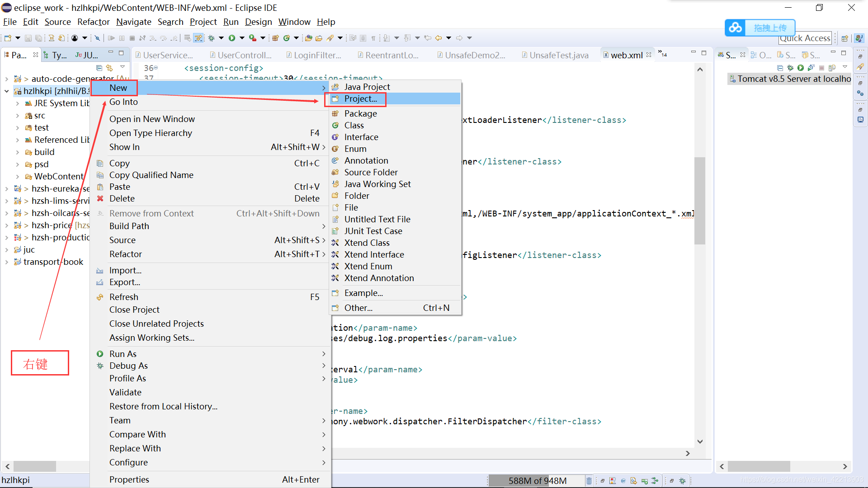
Task: Click the blue cloud upload icon
Action: [736, 28]
